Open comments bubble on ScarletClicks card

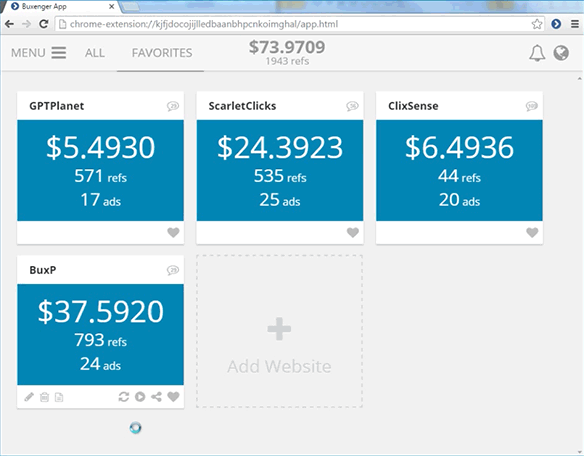tap(352, 106)
